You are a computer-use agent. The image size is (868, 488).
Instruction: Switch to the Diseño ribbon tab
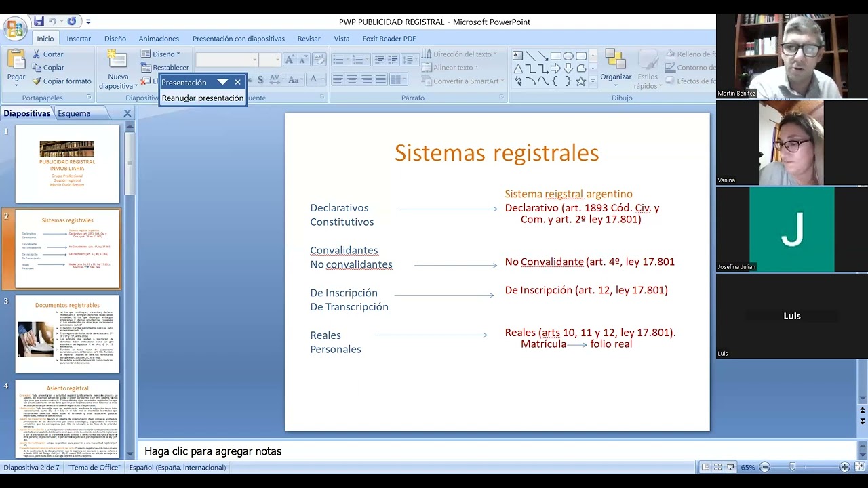click(115, 39)
